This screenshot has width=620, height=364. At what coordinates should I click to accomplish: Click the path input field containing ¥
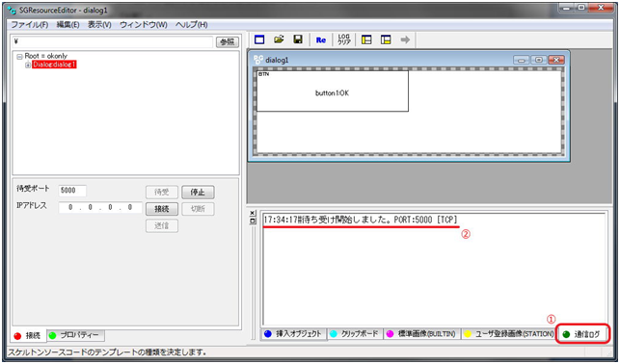pos(113,41)
